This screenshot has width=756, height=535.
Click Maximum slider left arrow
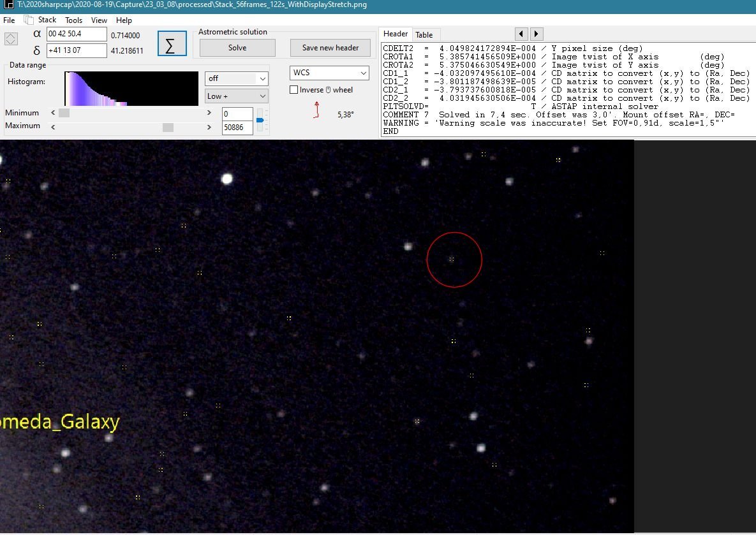point(53,128)
